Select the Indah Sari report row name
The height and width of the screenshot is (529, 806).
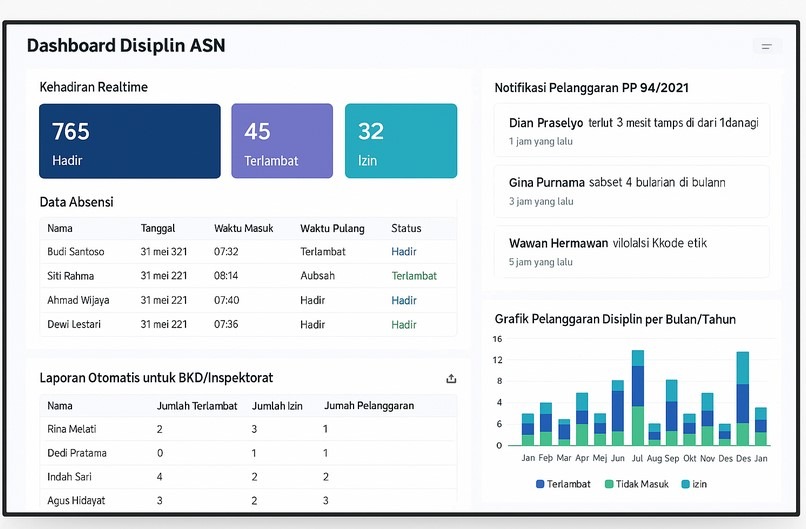[x=69, y=477]
